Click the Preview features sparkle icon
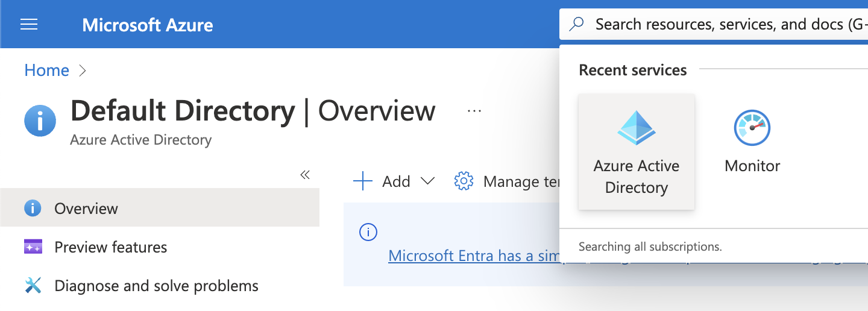This screenshot has height=311, width=868. [33, 247]
